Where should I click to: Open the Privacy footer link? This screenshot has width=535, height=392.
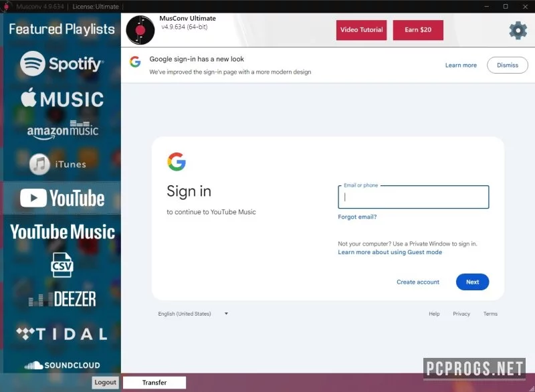461,314
